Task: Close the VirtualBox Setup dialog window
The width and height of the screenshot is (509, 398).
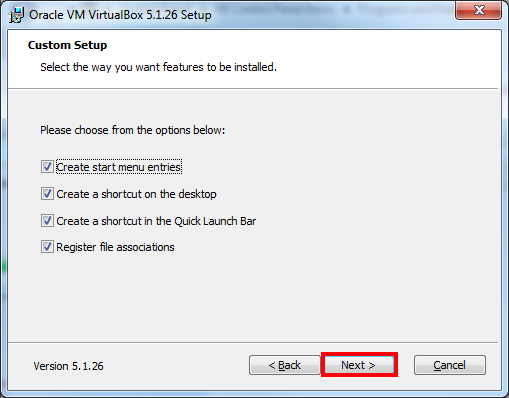Action: coord(478,10)
